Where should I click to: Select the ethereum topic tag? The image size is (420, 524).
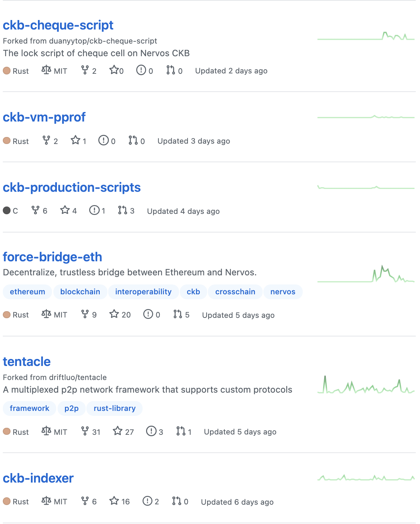tap(27, 292)
